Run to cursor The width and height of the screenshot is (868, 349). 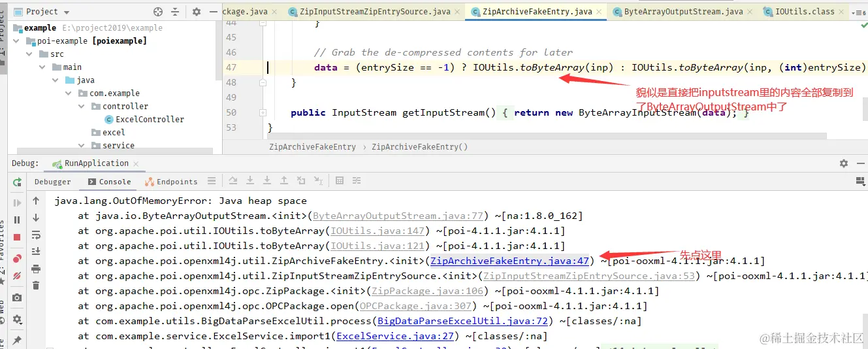(x=318, y=181)
